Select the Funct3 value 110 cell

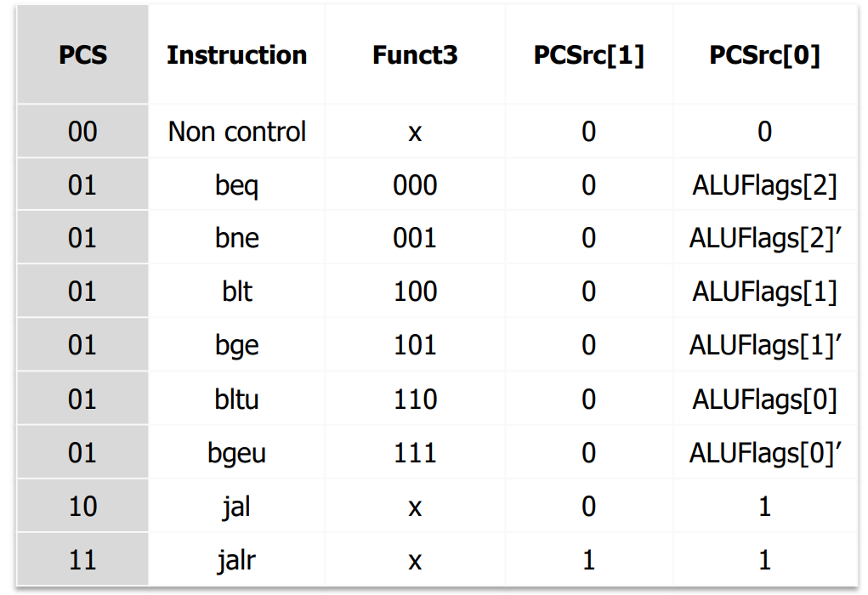click(x=415, y=399)
